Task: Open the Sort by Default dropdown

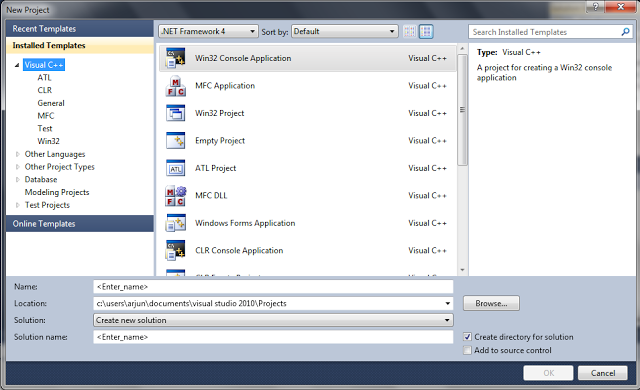Action: (345, 31)
